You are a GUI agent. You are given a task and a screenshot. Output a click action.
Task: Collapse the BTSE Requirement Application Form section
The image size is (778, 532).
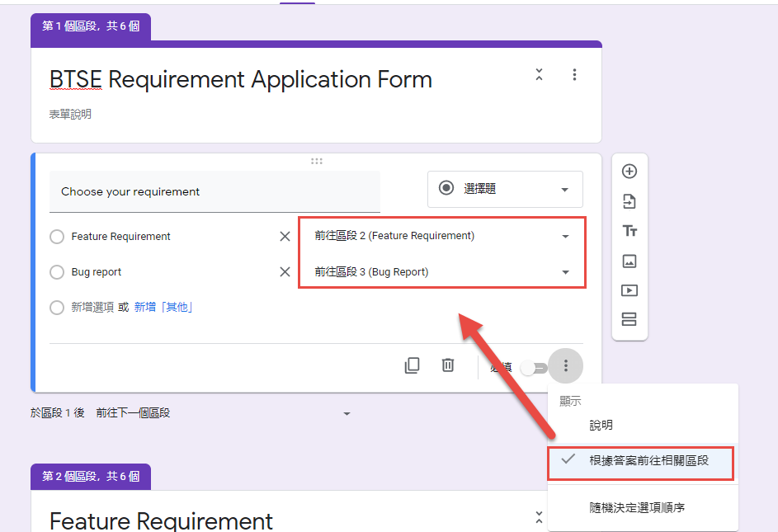pyautogui.click(x=540, y=74)
